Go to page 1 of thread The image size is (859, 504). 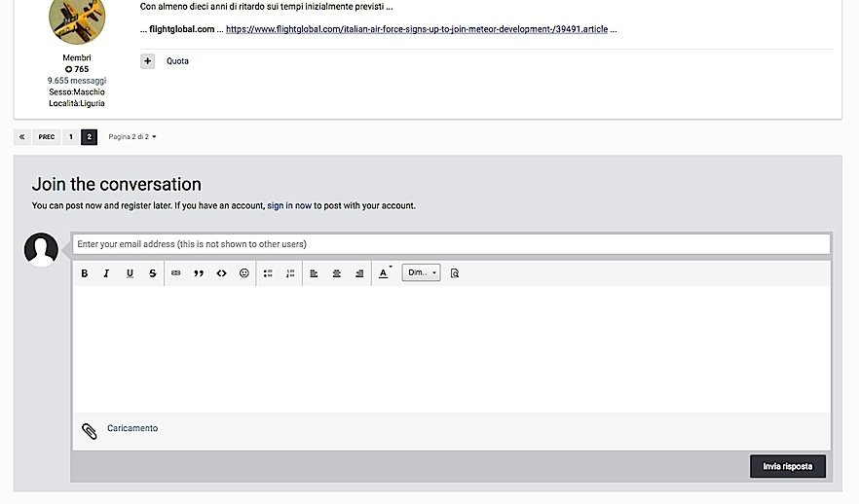(x=70, y=137)
